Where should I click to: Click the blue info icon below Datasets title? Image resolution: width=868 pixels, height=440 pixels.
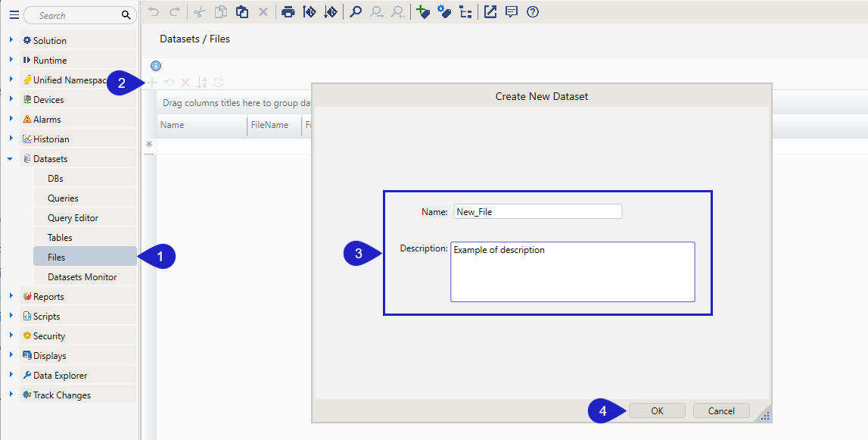156,66
